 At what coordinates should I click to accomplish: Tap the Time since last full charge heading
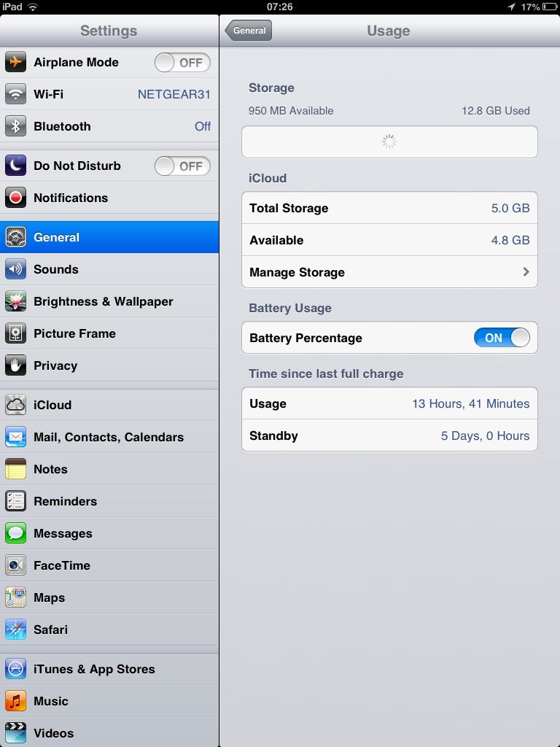[326, 373]
